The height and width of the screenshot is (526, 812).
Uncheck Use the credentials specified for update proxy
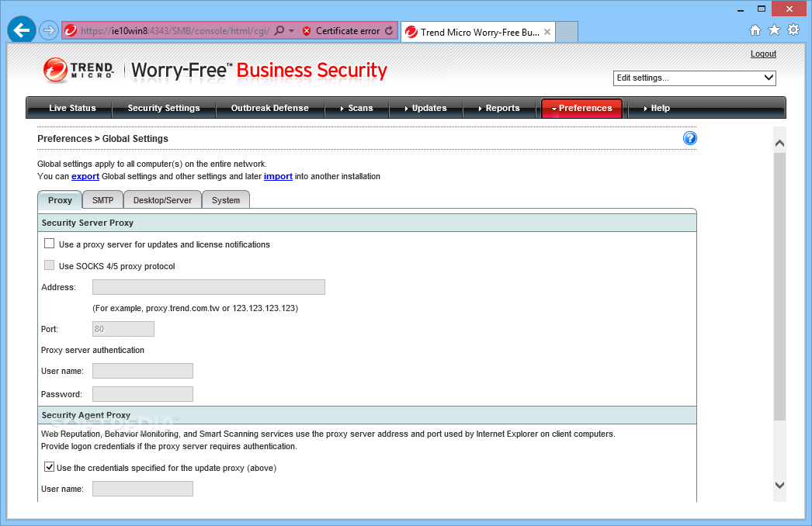tap(49, 467)
